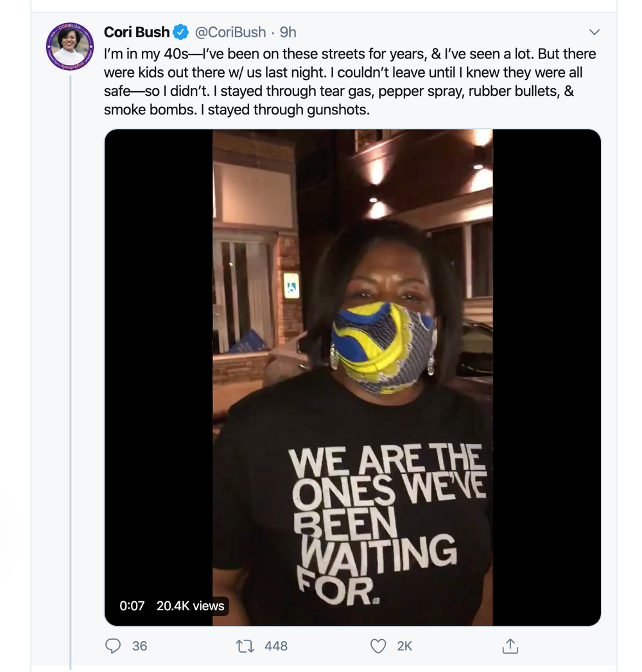Click the left black letterbox of video
This screenshot has width=642, height=672.
pos(159,321)
